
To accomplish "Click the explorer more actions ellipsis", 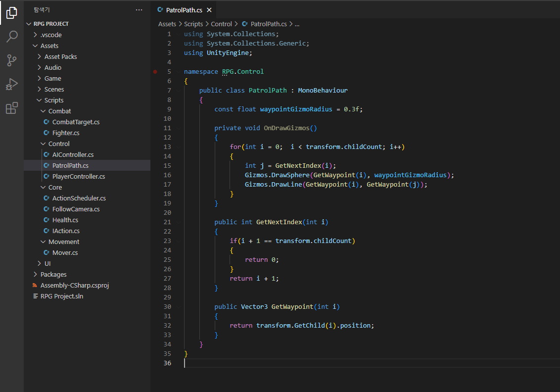I will tap(139, 10).
